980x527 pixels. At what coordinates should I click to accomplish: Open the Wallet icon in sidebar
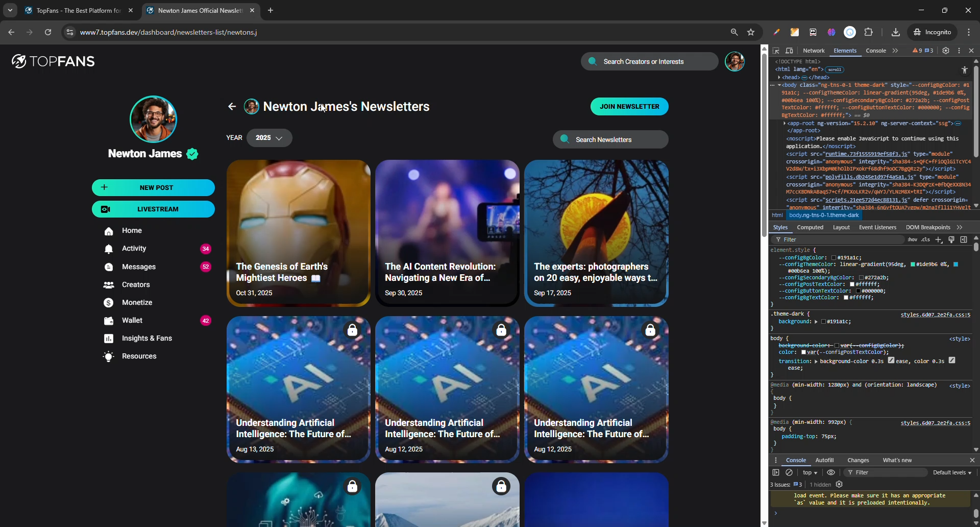pos(109,321)
